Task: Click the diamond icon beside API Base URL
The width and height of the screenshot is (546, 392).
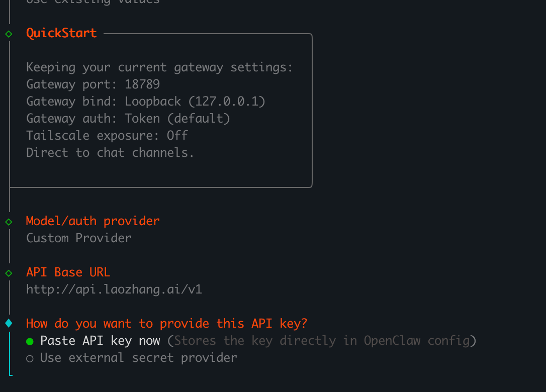Action: [8, 273]
